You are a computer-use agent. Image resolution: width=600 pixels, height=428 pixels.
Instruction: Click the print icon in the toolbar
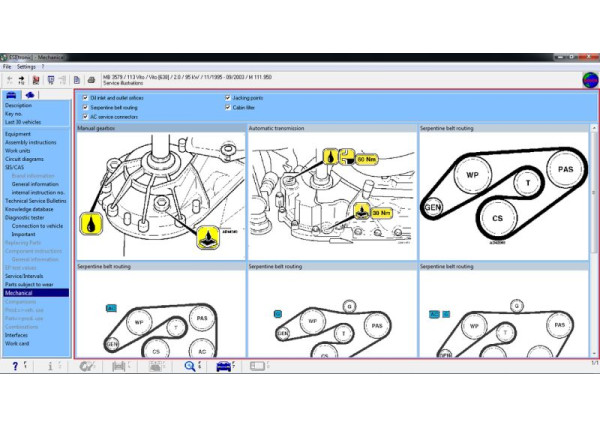pos(91,79)
